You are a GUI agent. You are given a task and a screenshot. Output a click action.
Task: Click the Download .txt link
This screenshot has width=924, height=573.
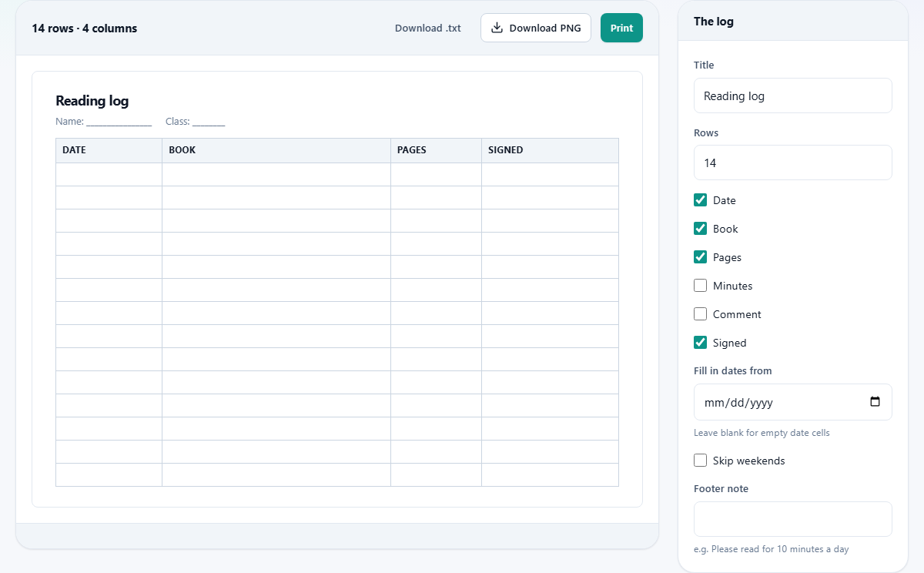tap(428, 28)
